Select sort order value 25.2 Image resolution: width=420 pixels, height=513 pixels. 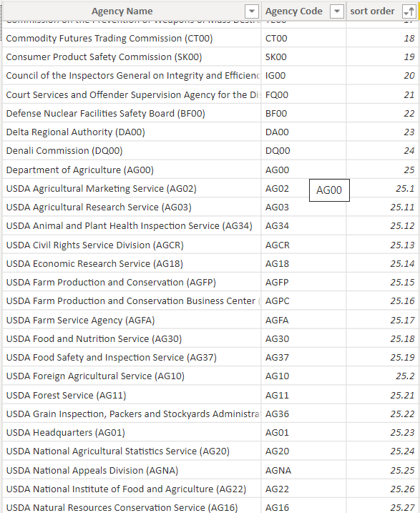382,376
